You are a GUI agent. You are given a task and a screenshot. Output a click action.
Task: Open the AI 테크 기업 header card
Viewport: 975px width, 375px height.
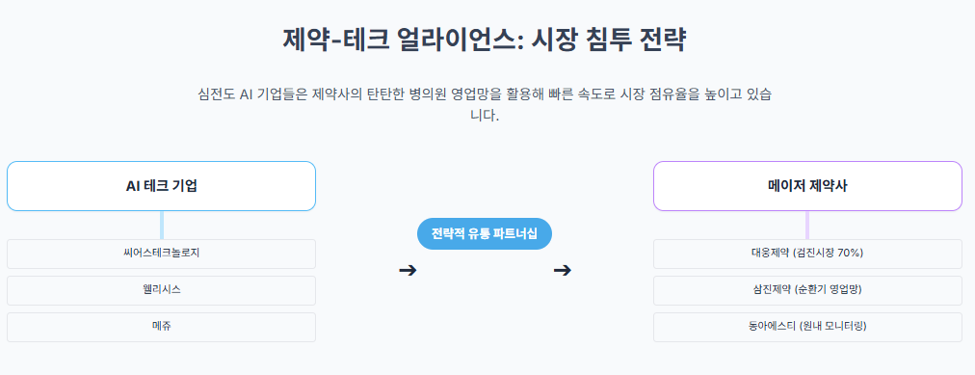pos(162,186)
